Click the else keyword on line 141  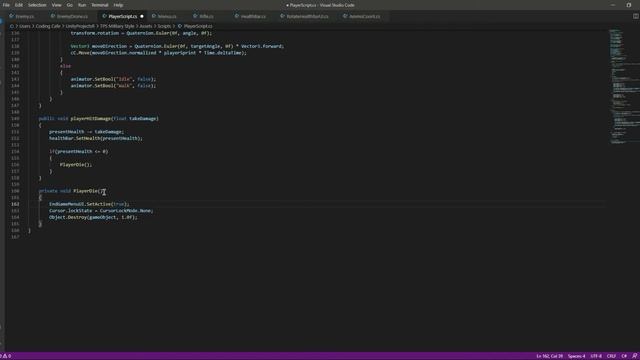click(x=65, y=66)
